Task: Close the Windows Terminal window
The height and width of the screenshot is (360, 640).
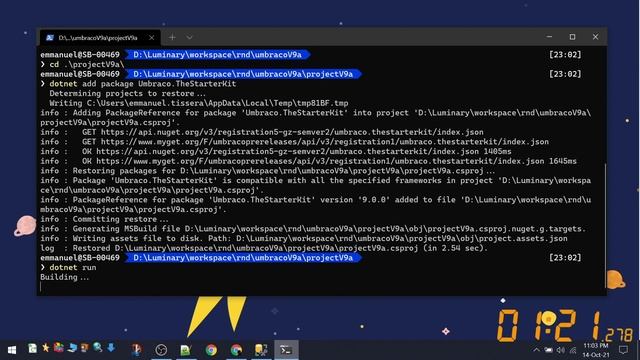Action: pyautogui.click(x=596, y=37)
